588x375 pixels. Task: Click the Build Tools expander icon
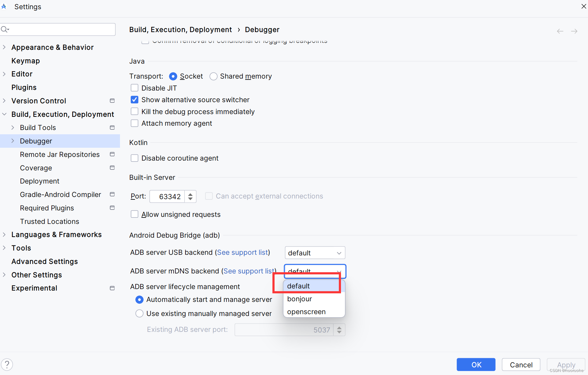tap(13, 127)
